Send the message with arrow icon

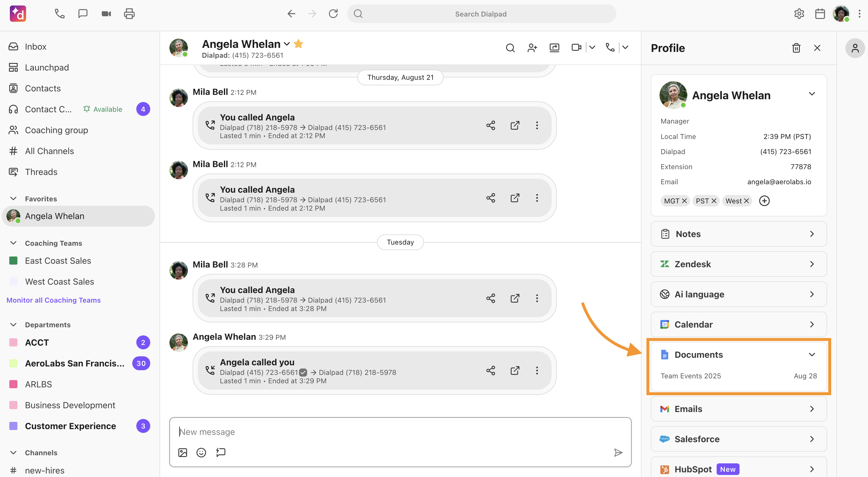(618, 452)
